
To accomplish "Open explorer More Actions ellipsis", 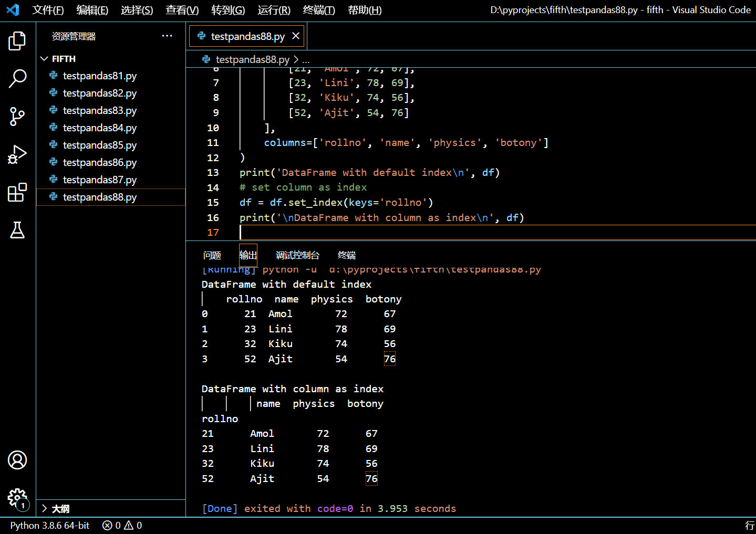I will pos(167,36).
